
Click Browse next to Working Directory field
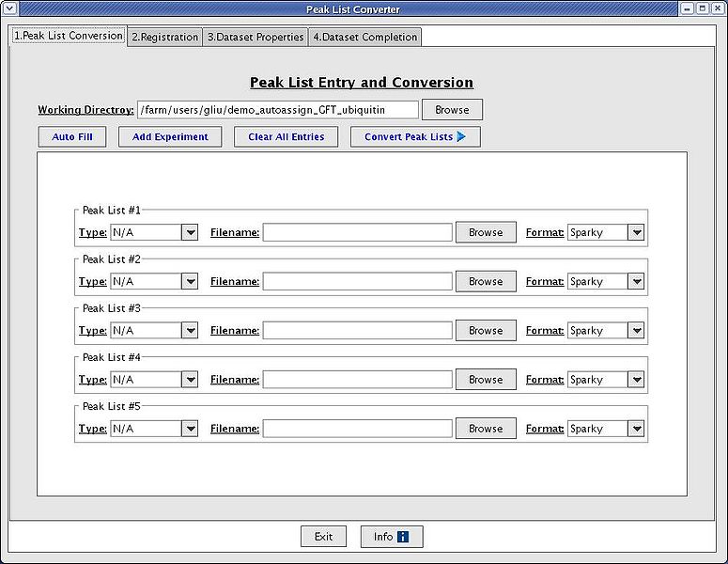coord(452,110)
